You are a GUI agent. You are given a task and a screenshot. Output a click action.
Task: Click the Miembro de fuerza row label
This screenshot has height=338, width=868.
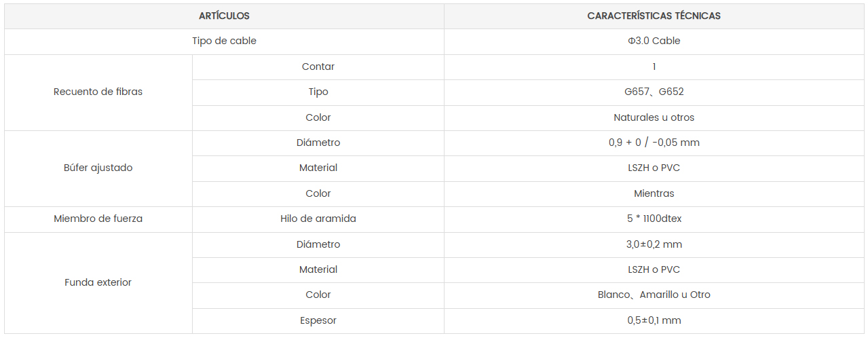pyautogui.click(x=98, y=219)
